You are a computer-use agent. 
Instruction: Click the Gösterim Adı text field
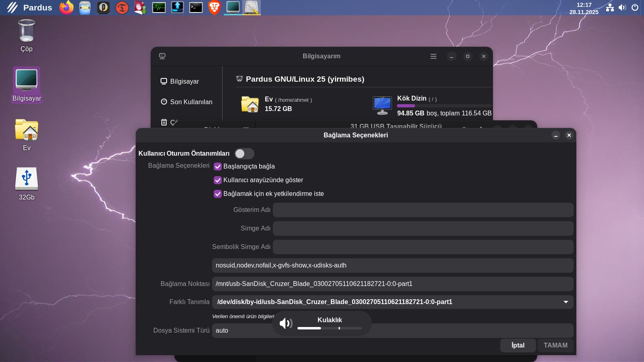[423, 210]
